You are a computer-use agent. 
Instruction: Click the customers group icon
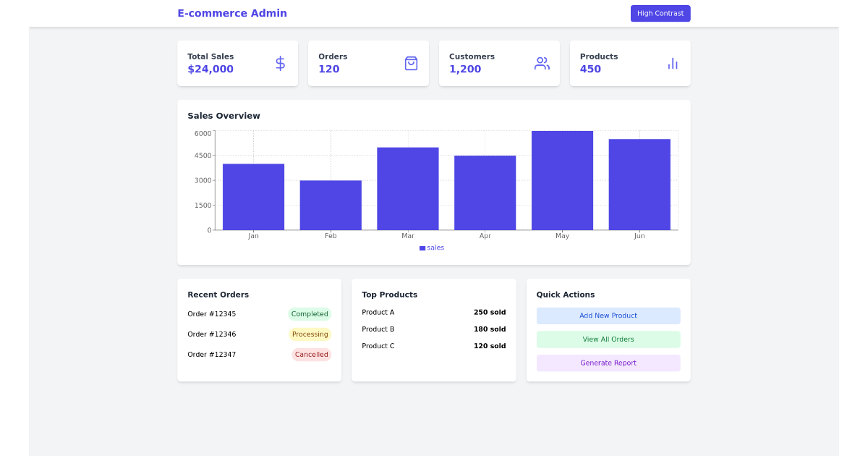point(542,63)
